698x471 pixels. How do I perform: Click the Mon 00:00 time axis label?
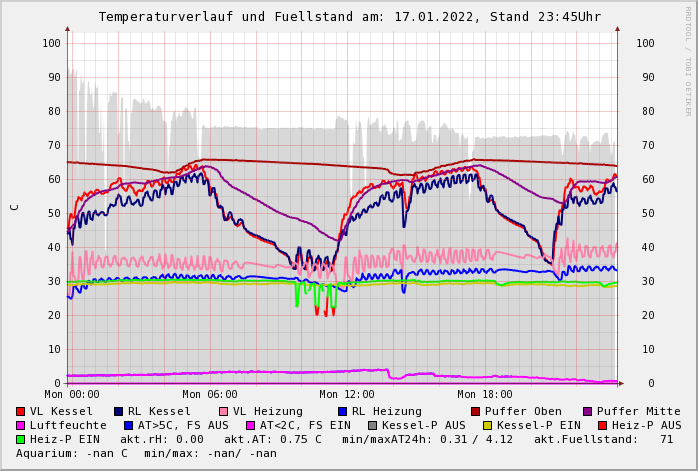[72, 395]
